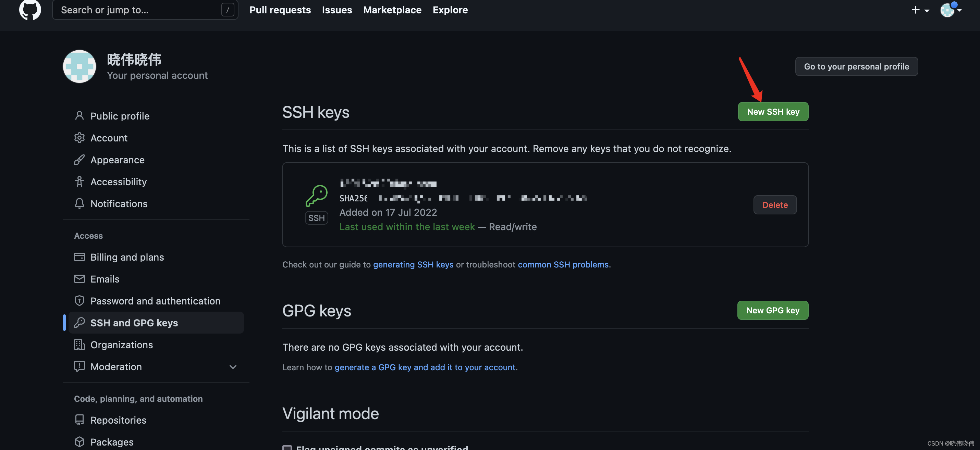Toggle Flag unsigned commits as unverified checkbox

click(287, 448)
